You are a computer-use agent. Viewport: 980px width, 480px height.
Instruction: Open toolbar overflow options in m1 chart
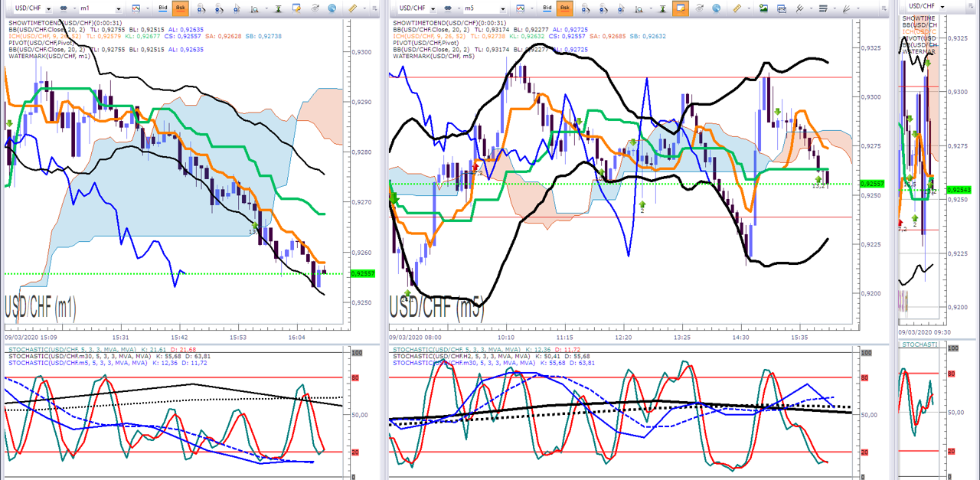point(374,8)
